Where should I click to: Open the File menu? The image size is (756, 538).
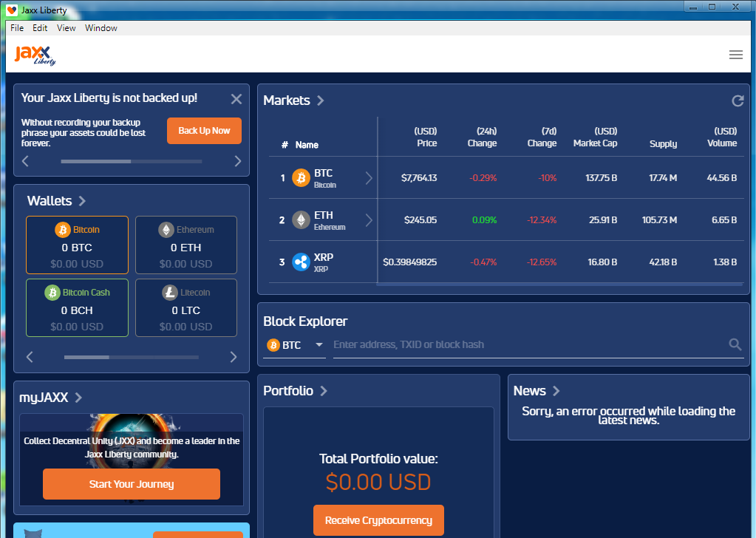point(17,28)
